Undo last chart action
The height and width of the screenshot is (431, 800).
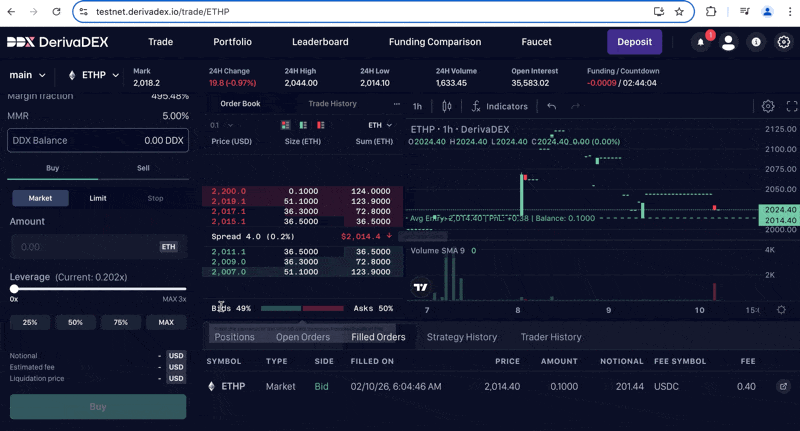[552, 106]
